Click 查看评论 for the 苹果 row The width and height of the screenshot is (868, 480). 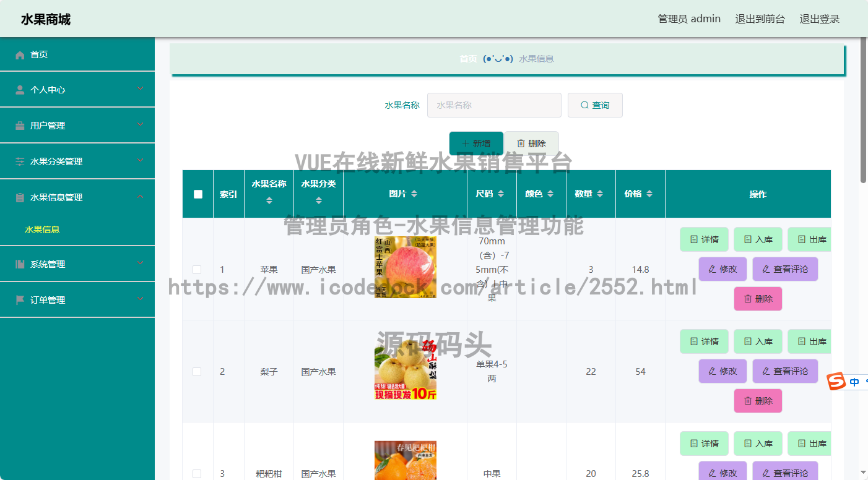coord(785,269)
